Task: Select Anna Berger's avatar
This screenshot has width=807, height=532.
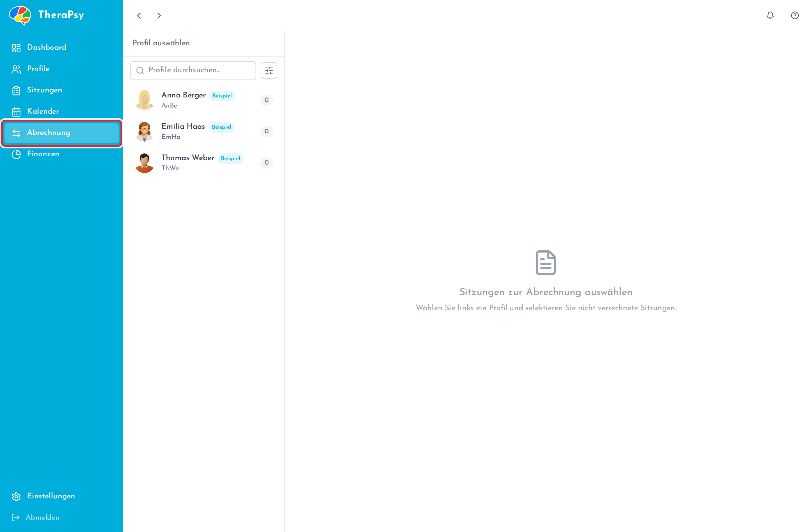Action: (145, 100)
